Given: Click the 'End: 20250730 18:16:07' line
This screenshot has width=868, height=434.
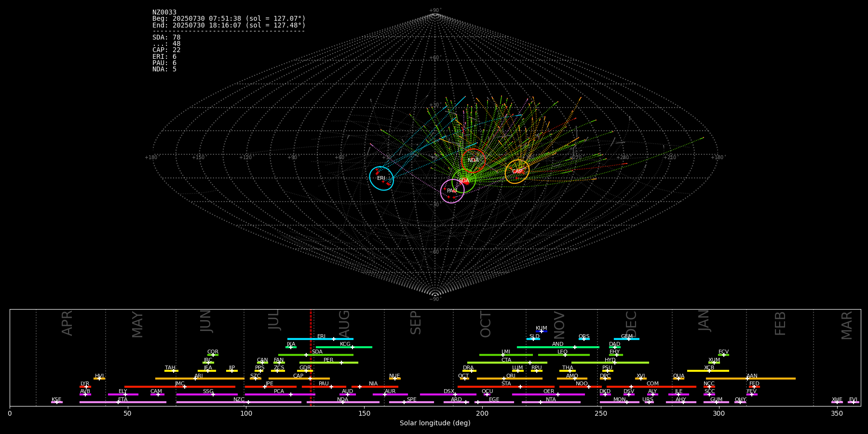Looking at the screenshot, I should [229, 25].
